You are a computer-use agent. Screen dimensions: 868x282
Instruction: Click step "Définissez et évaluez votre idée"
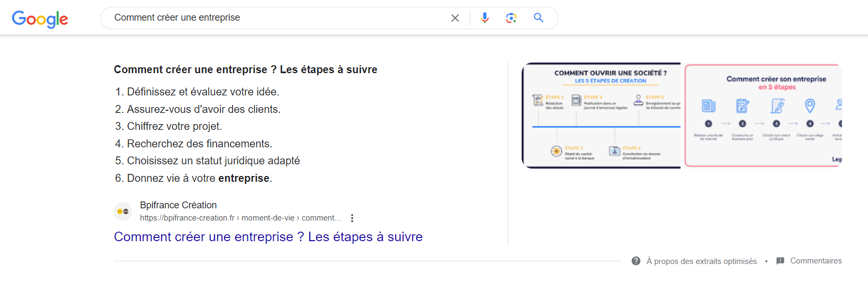tap(203, 92)
